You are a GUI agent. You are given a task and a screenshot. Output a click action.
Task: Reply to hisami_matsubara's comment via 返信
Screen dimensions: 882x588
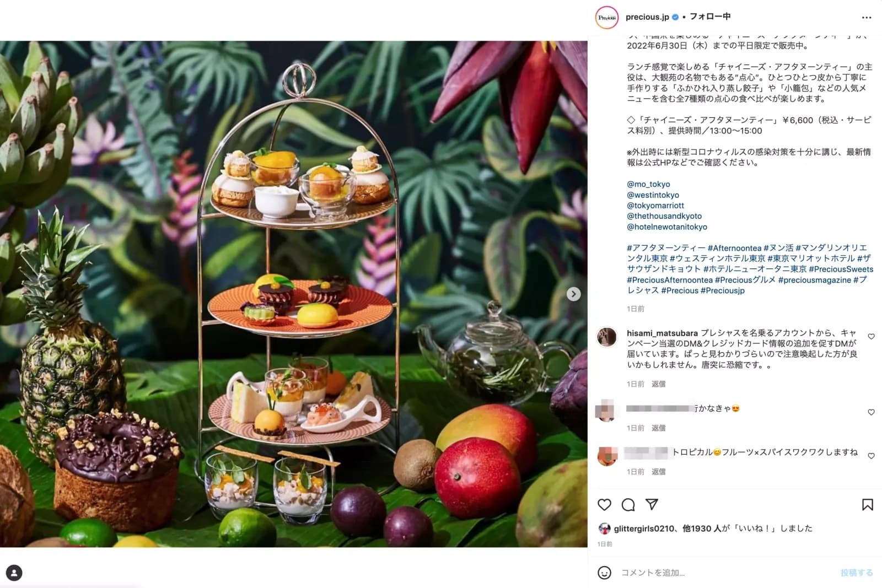coord(658,384)
